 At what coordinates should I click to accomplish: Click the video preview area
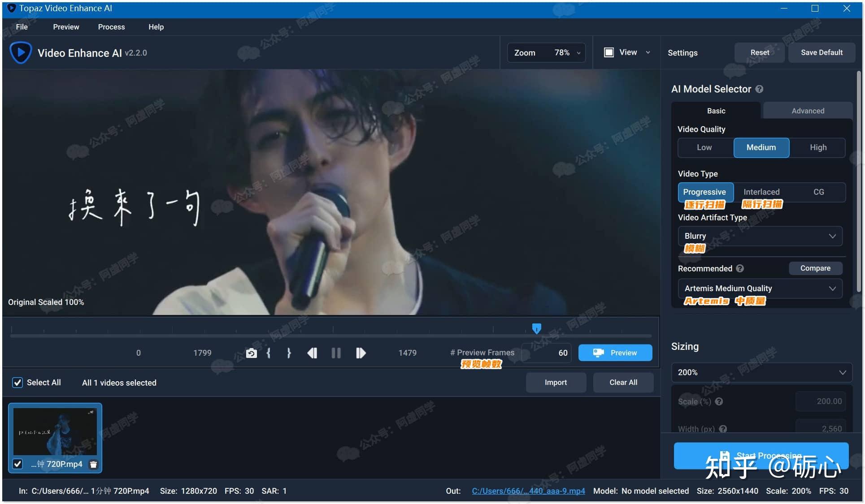(x=331, y=192)
